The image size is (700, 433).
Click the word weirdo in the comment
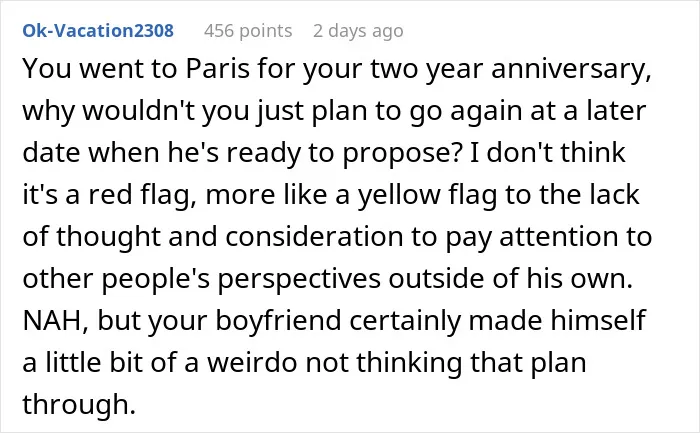252,362
